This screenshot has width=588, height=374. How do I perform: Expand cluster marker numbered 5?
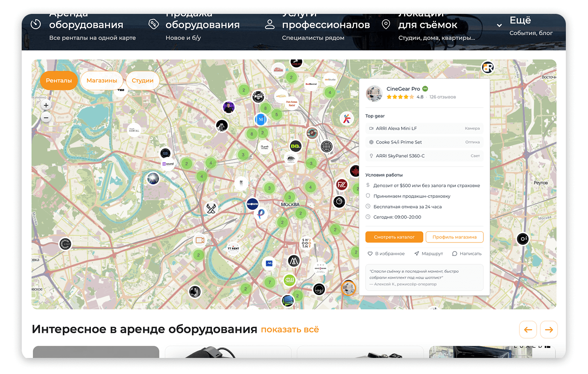point(276,115)
